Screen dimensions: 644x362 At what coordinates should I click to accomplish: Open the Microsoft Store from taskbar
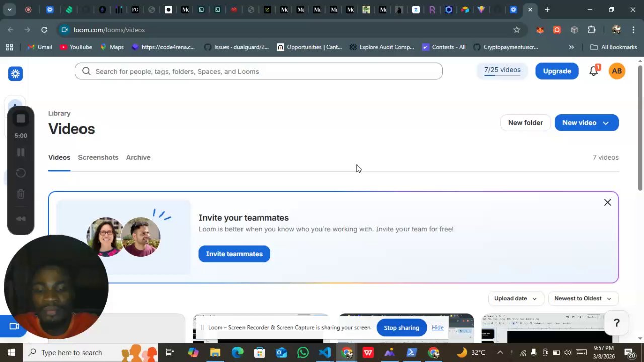[x=259, y=352]
